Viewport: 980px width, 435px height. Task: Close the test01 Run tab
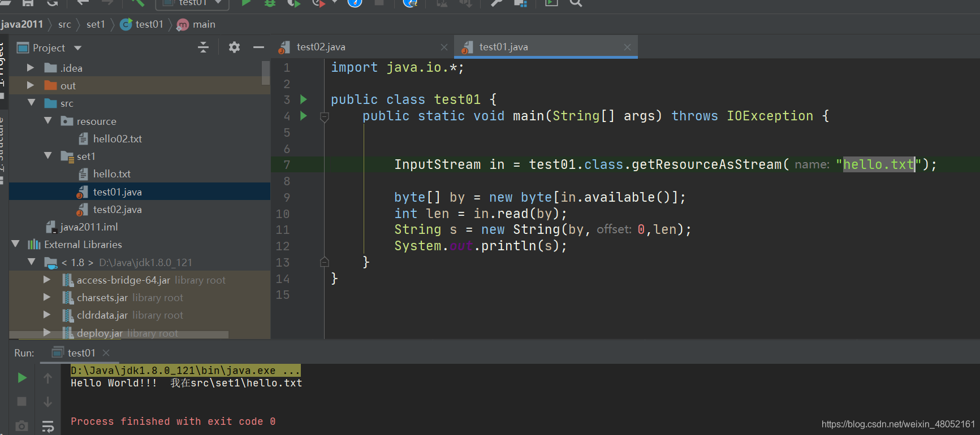(x=106, y=353)
